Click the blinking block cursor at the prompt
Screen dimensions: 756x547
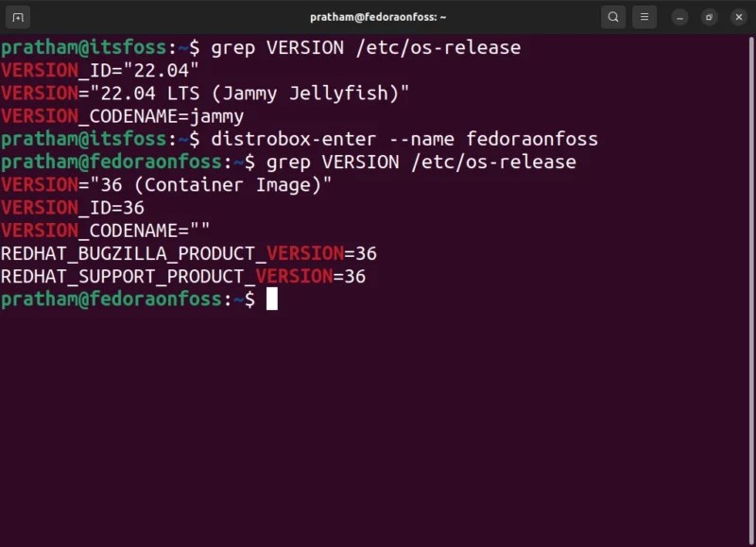pyautogui.click(x=274, y=299)
